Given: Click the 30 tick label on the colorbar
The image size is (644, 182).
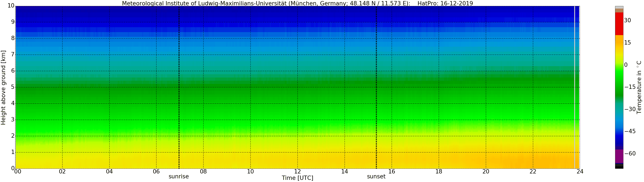Looking at the screenshot, I should point(627,21).
